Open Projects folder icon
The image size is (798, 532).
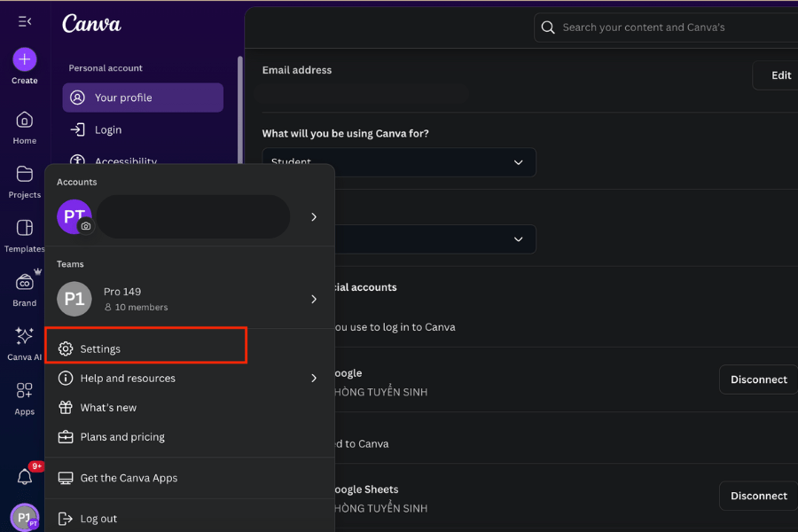click(25, 174)
